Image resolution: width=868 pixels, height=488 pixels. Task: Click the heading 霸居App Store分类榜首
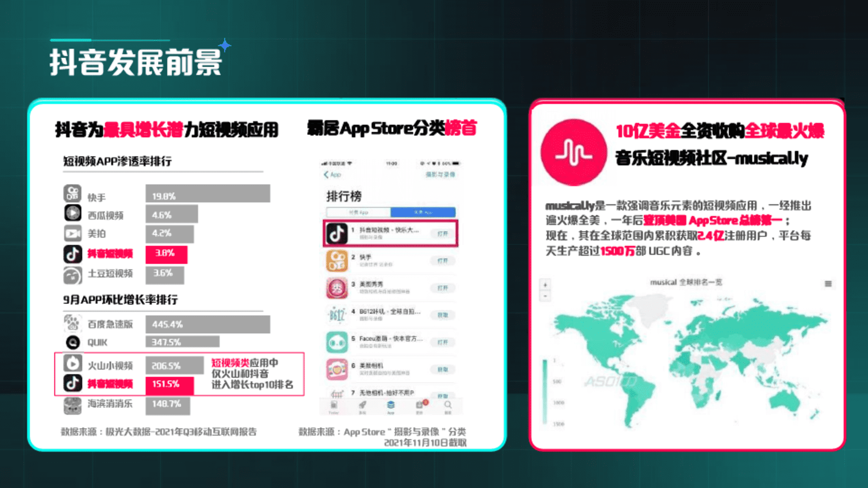392,128
